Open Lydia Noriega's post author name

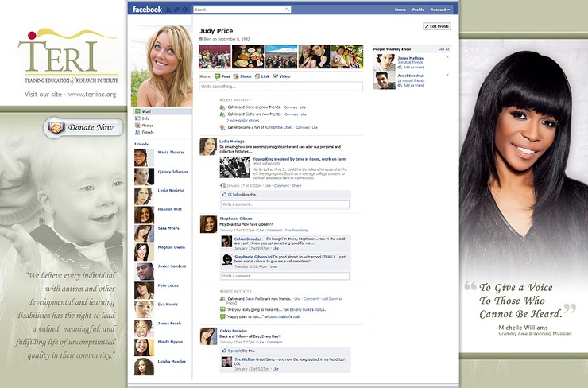pyautogui.click(x=232, y=141)
